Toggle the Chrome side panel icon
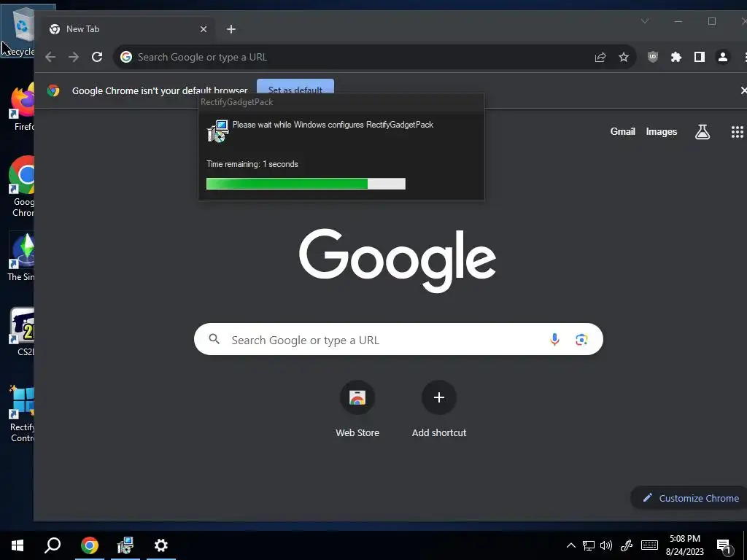This screenshot has width=747, height=560. (700, 57)
